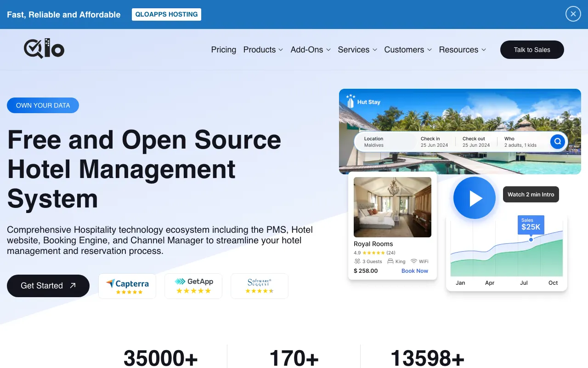Expand the Products menu
The height and width of the screenshot is (368, 588).
tap(263, 50)
